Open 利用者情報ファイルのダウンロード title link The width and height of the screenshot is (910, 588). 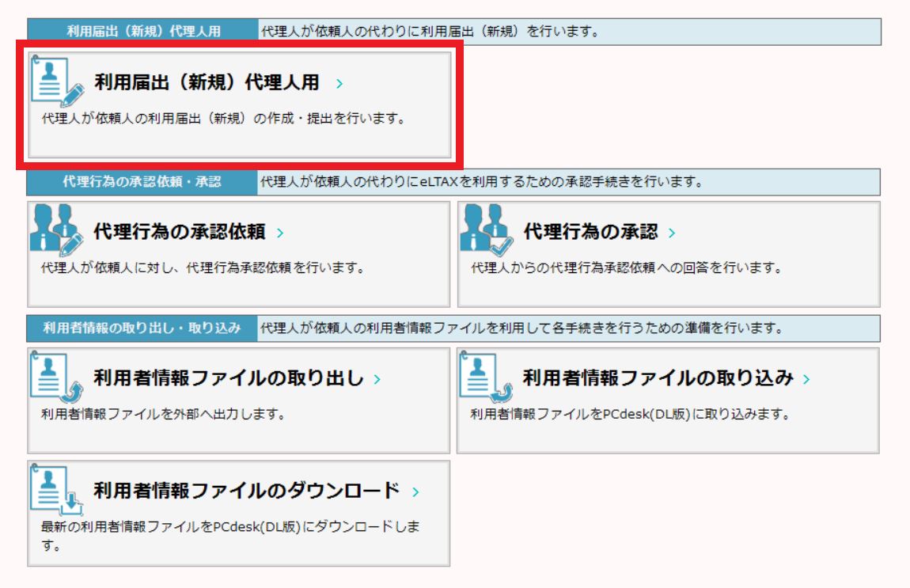(247, 491)
